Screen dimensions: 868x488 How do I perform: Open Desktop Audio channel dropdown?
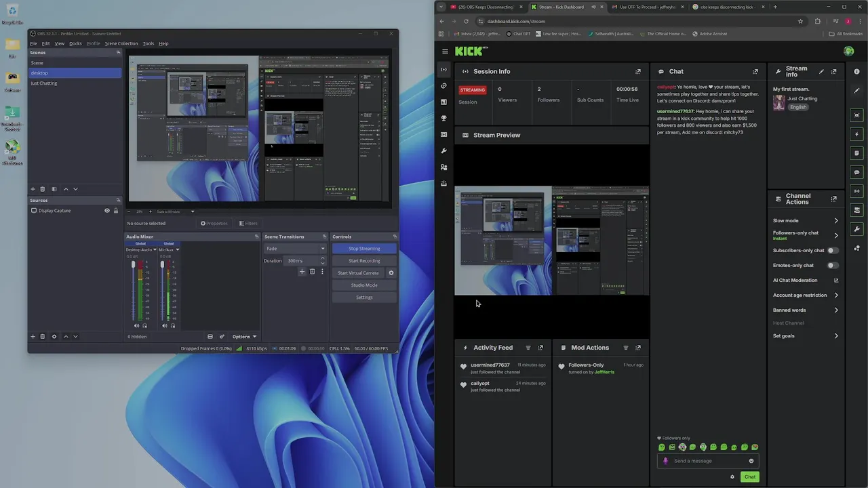155,249
